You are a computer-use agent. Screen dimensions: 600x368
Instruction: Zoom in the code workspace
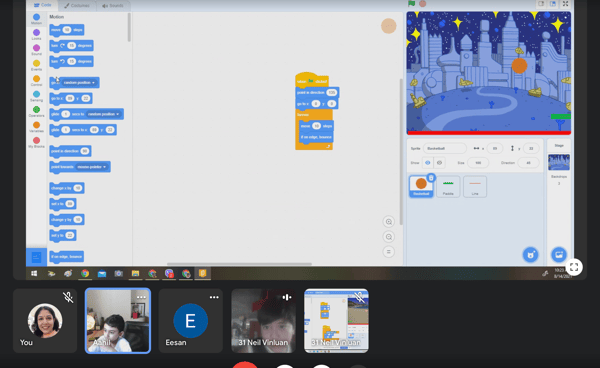[389, 222]
